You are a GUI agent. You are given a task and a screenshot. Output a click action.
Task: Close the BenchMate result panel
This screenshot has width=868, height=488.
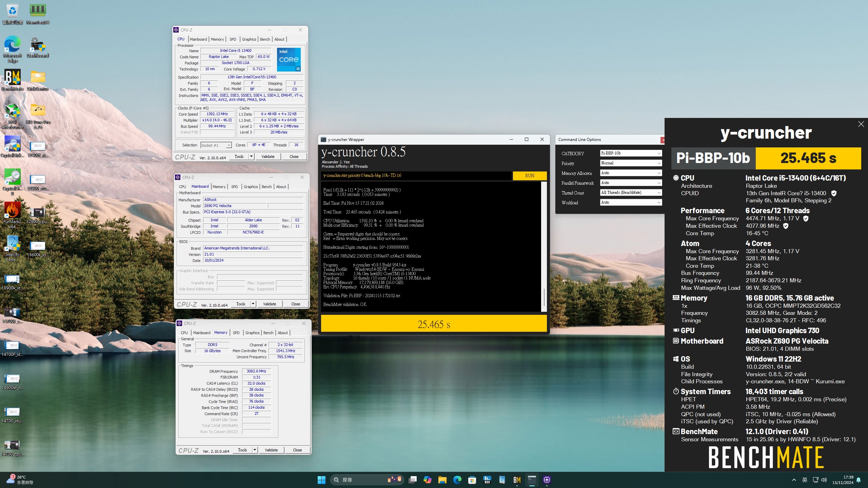[x=861, y=124]
